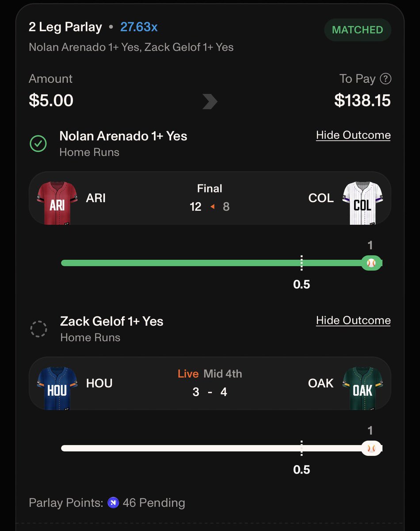Image resolution: width=420 pixels, height=531 pixels.
Task: Hide Outcome for Zack Gelof leg
Action: pos(353,320)
